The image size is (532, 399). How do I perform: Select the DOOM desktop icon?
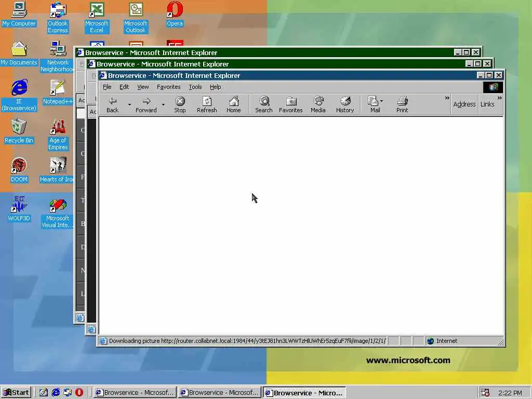[x=19, y=170]
